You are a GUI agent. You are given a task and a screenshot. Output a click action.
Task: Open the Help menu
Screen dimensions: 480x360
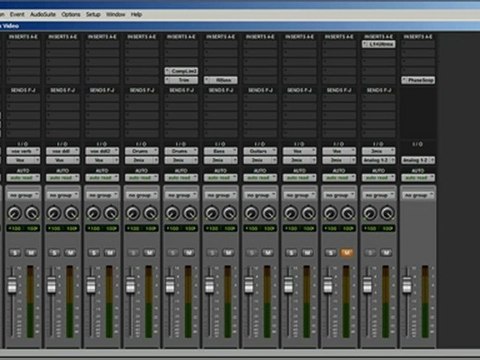click(136, 14)
